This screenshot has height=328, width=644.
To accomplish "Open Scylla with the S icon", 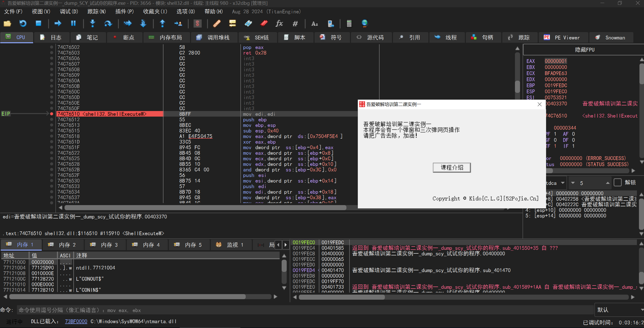I will 197,24.
